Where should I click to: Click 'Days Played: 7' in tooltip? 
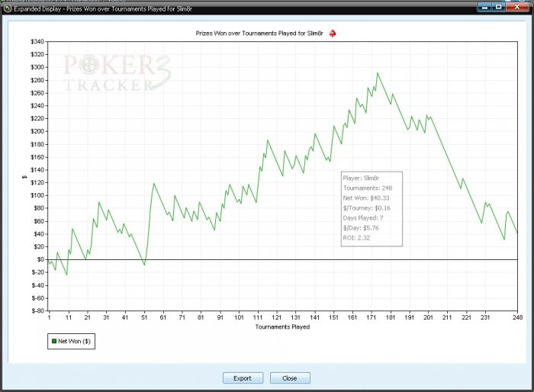tap(363, 218)
